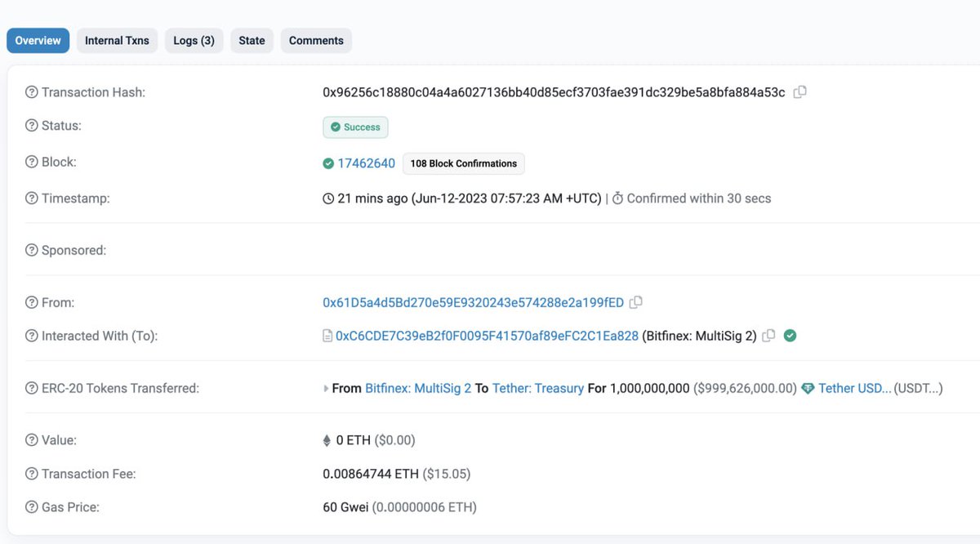Open the Comments tab
The height and width of the screenshot is (544, 980).
(316, 41)
